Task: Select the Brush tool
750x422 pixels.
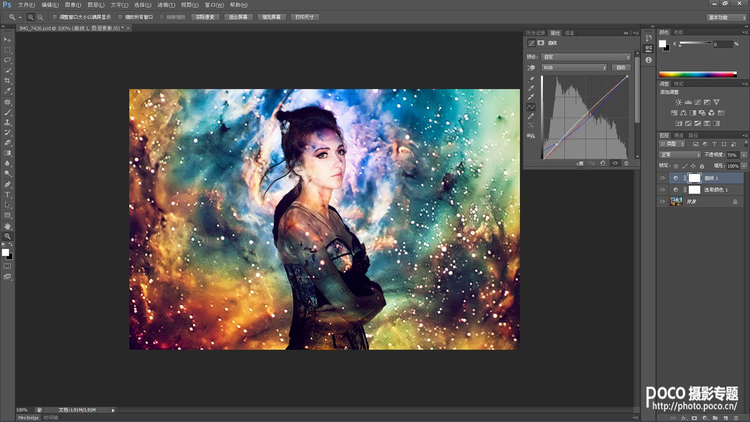Action: [x=7, y=112]
